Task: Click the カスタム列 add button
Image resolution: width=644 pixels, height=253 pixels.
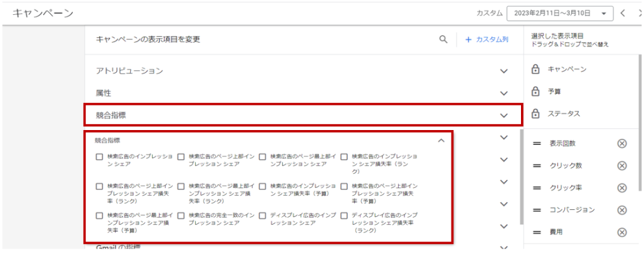Action: (x=487, y=40)
